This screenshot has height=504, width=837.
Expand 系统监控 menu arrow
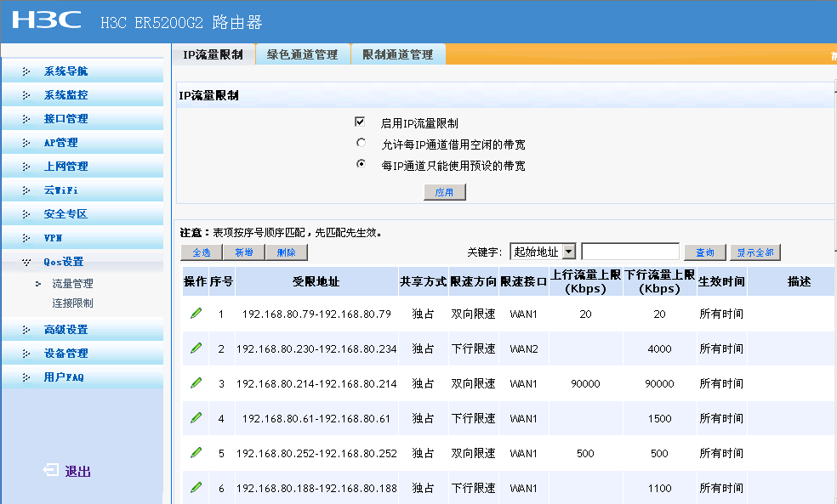[x=26, y=95]
